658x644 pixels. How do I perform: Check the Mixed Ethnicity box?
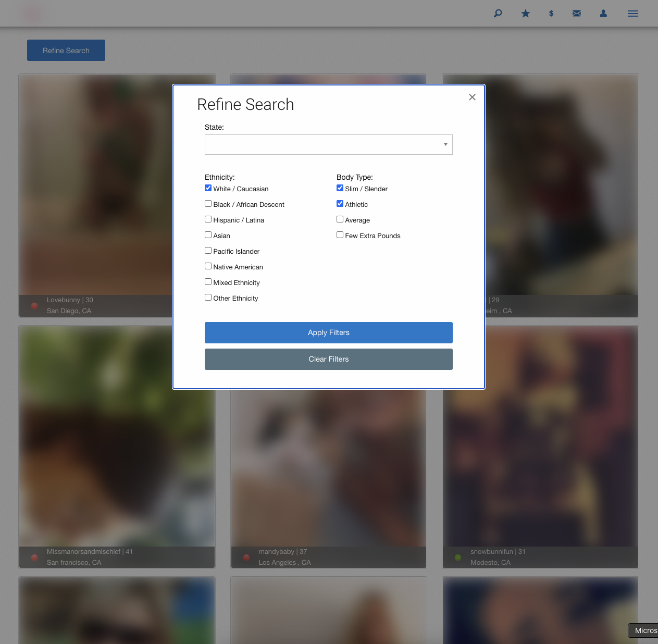tap(208, 282)
